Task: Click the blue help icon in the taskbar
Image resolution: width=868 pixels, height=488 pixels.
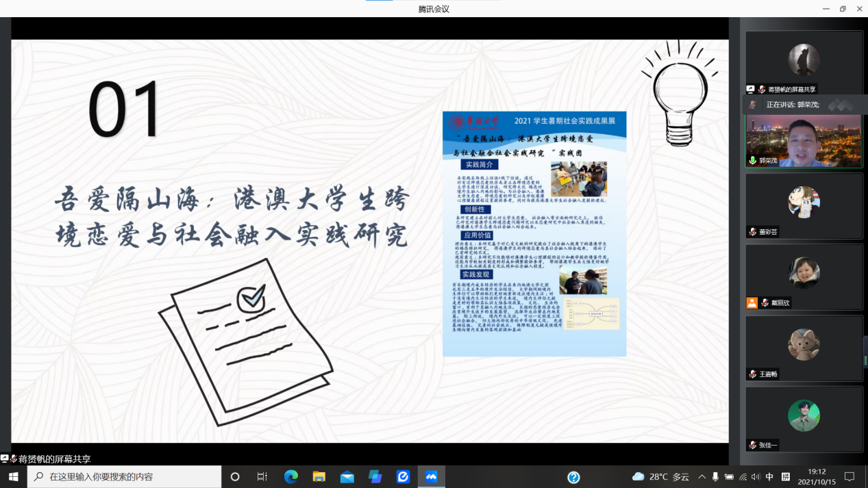Action: tap(573, 477)
